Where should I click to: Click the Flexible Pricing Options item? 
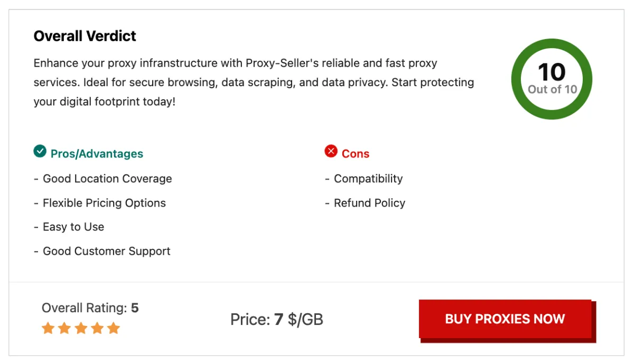click(104, 203)
